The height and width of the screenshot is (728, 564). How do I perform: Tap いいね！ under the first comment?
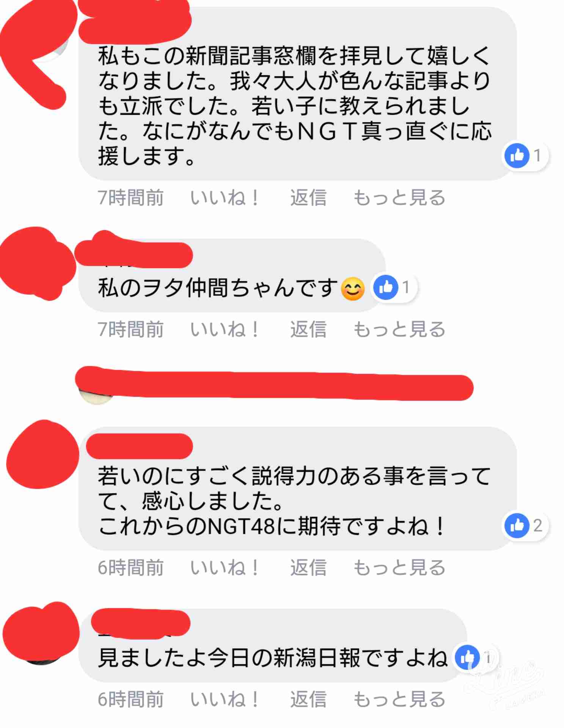[224, 198]
